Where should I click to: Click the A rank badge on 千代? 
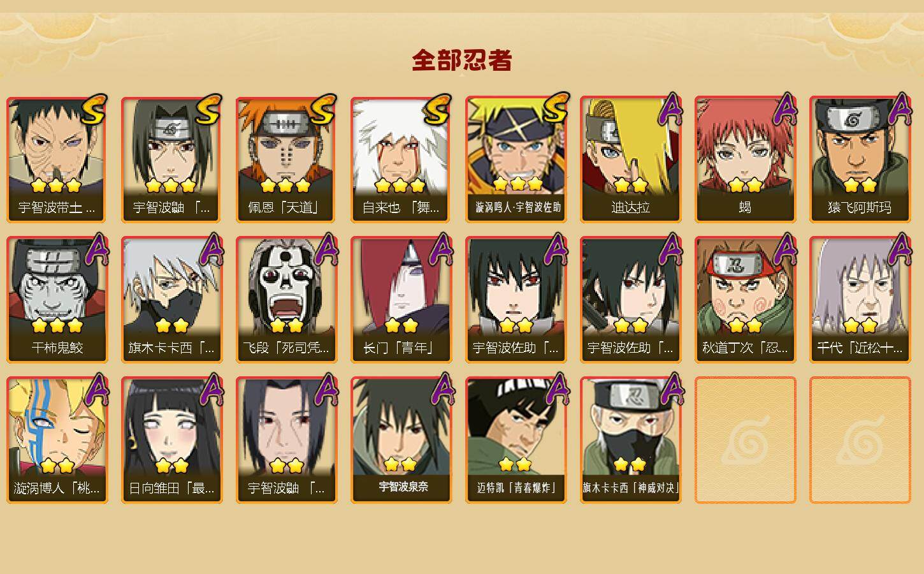(x=900, y=249)
